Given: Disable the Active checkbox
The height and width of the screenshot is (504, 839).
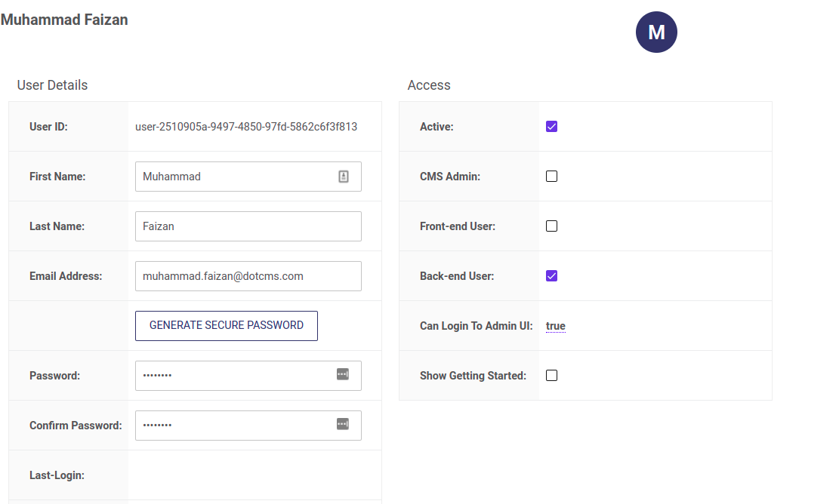Looking at the screenshot, I should pos(551,126).
